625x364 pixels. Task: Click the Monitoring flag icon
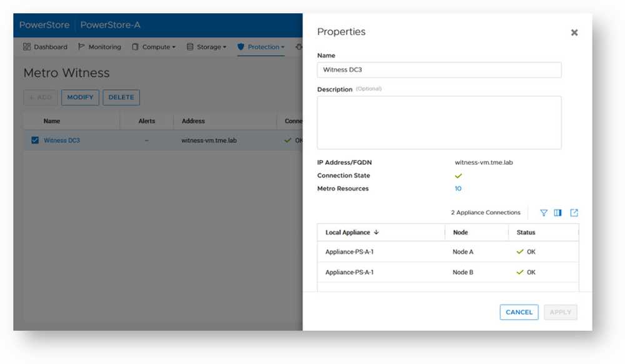pos(82,47)
